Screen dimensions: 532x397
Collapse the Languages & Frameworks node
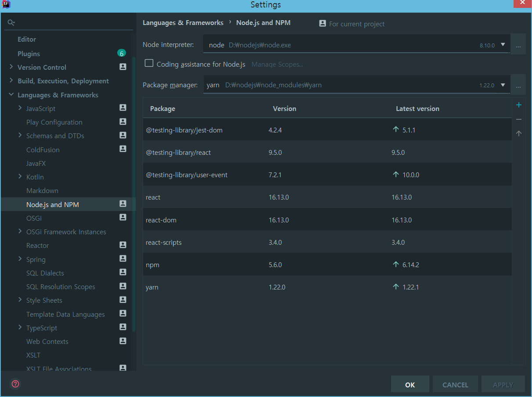tap(11, 95)
